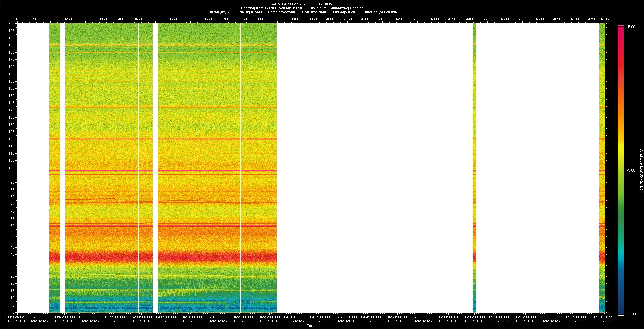The height and width of the screenshot is (329, 644).
Task: Click the 200 Hz label at y-axis top
Action: [12, 23]
